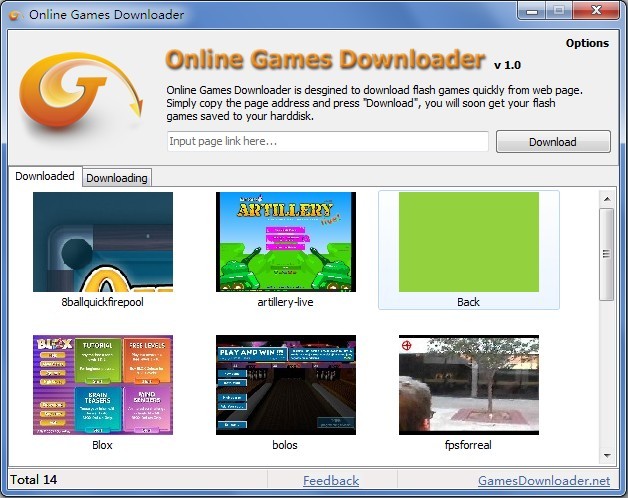This screenshot has width=628, height=498.
Task: Minimize the Online Games Downloader window
Action: click(531, 11)
